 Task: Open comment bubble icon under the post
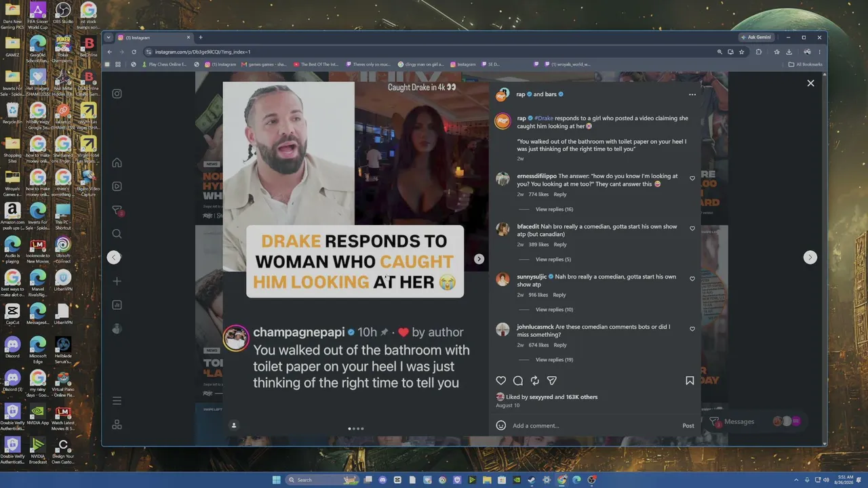(x=518, y=381)
